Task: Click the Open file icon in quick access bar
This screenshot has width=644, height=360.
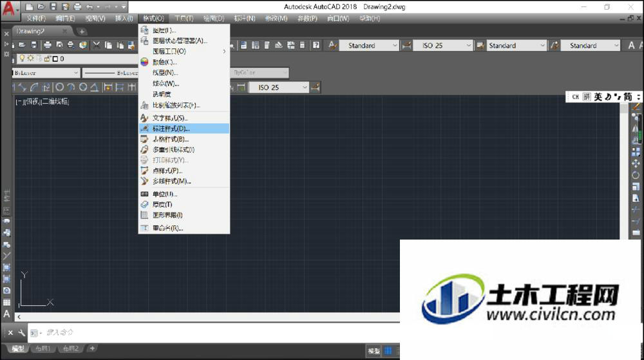Action: point(41,7)
